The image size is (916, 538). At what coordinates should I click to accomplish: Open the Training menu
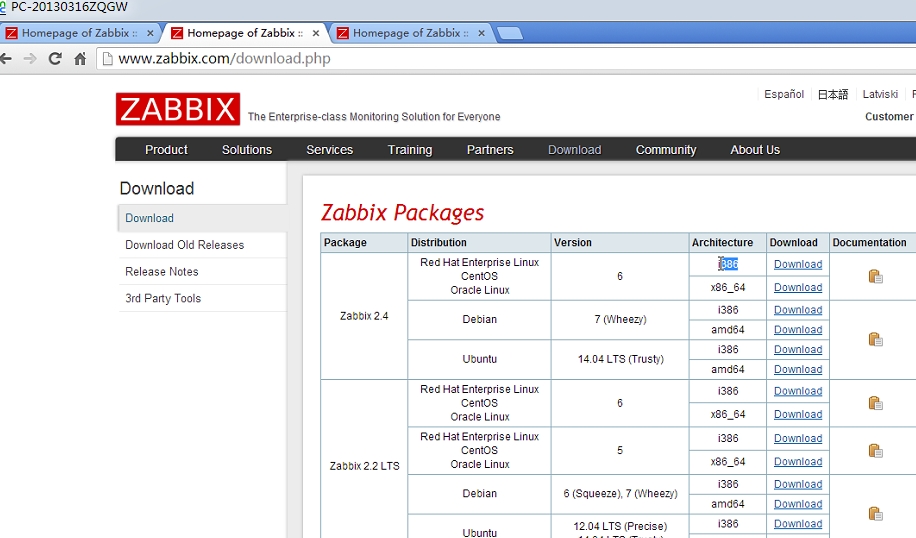(x=410, y=150)
